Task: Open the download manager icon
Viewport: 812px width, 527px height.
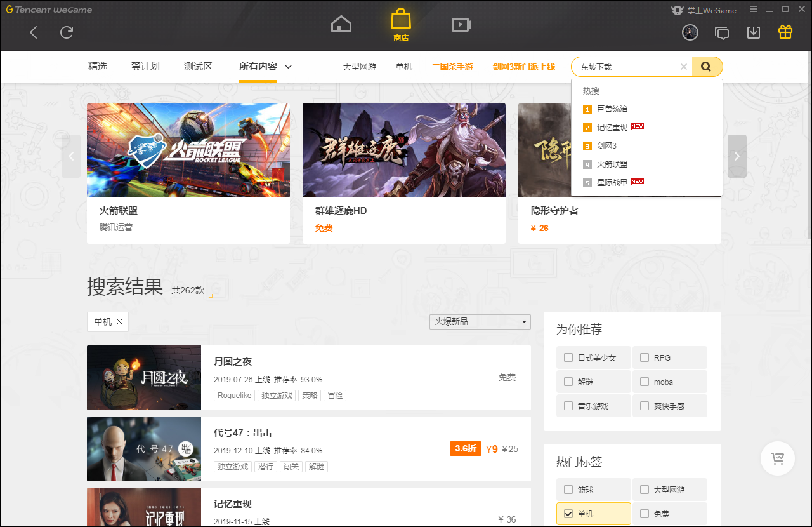Action: click(754, 32)
